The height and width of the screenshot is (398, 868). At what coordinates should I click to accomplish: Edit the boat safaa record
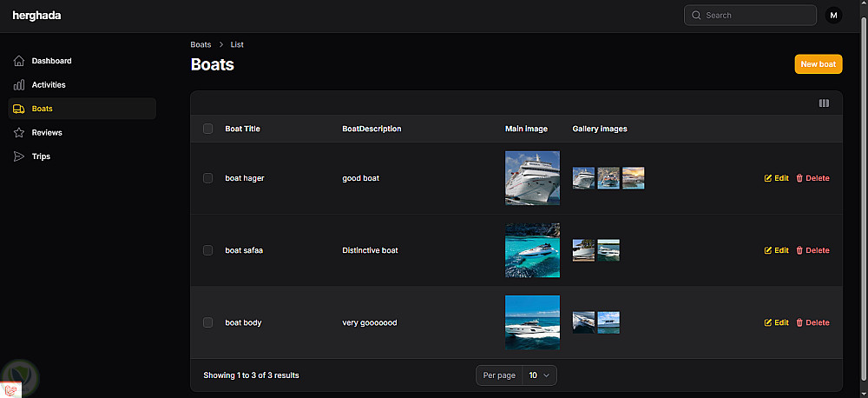(x=776, y=250)
